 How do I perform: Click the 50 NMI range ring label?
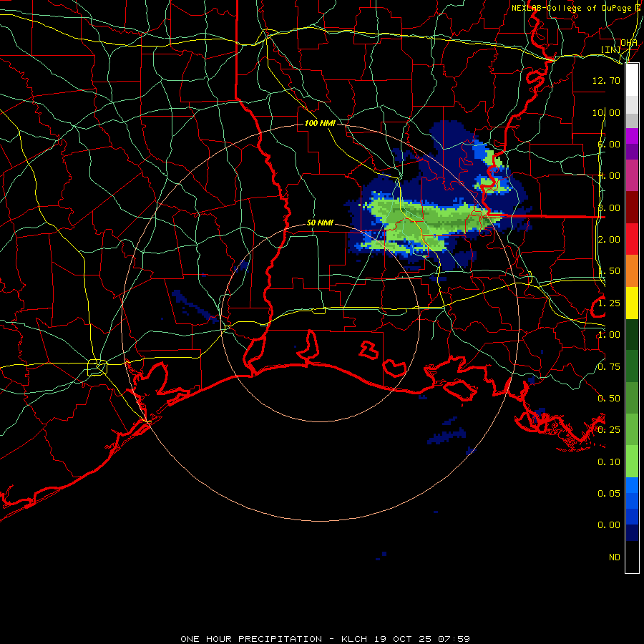[320, 223]
